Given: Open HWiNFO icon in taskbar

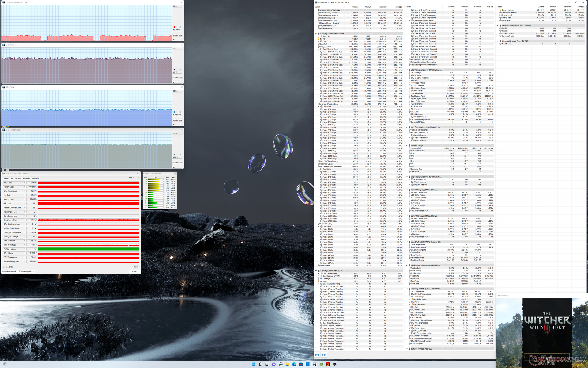Looking at the screenshot, I should point(314,364).
